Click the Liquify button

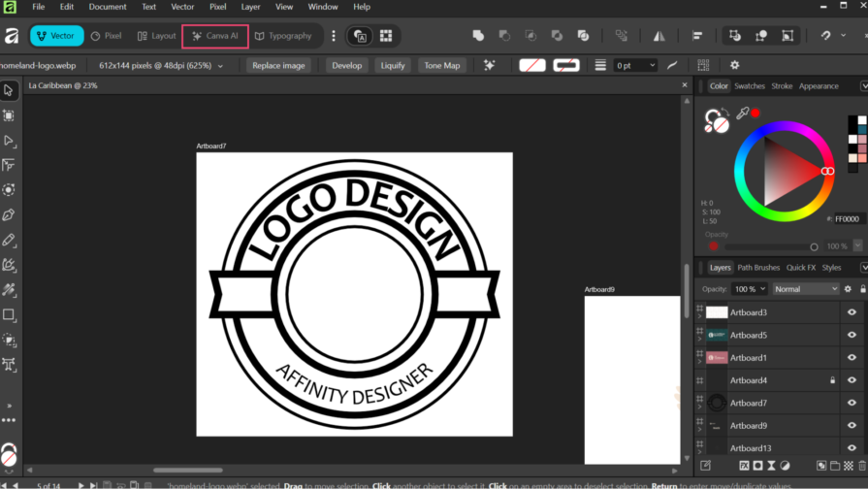pos(393,65)
